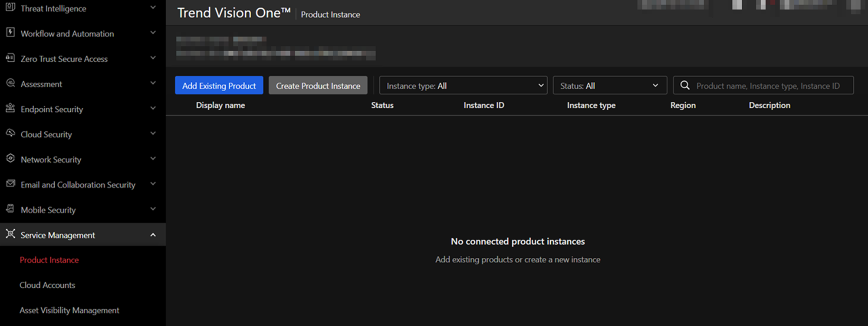Click the Email and Collaboration Security icon
Image resolution: width=868 pixels, height=326 pixels.
[10, 184]
